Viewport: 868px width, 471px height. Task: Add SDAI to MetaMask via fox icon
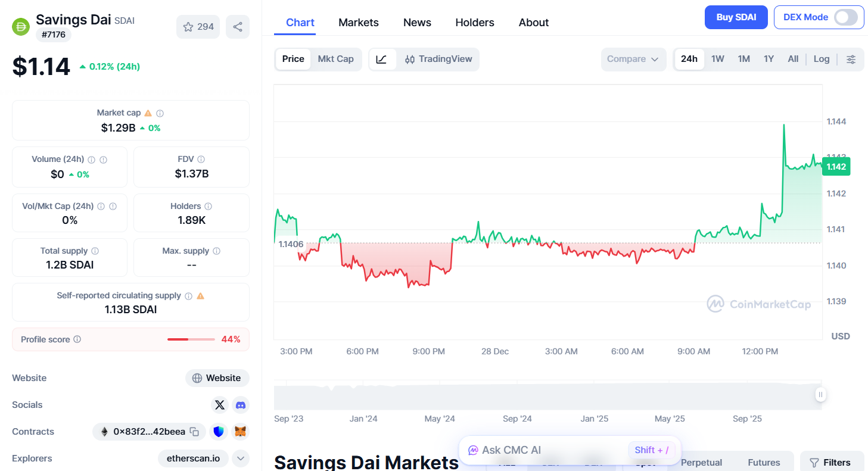pos(240,431)
